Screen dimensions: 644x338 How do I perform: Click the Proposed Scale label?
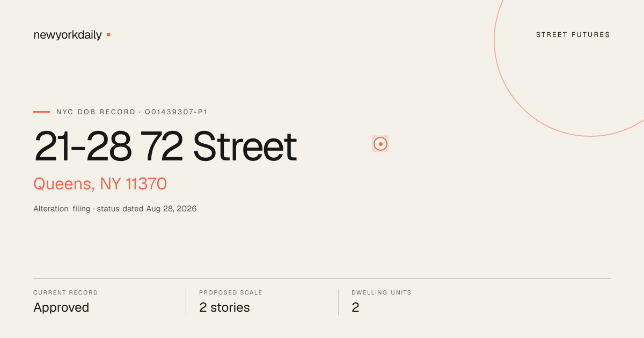click(231, 293)
